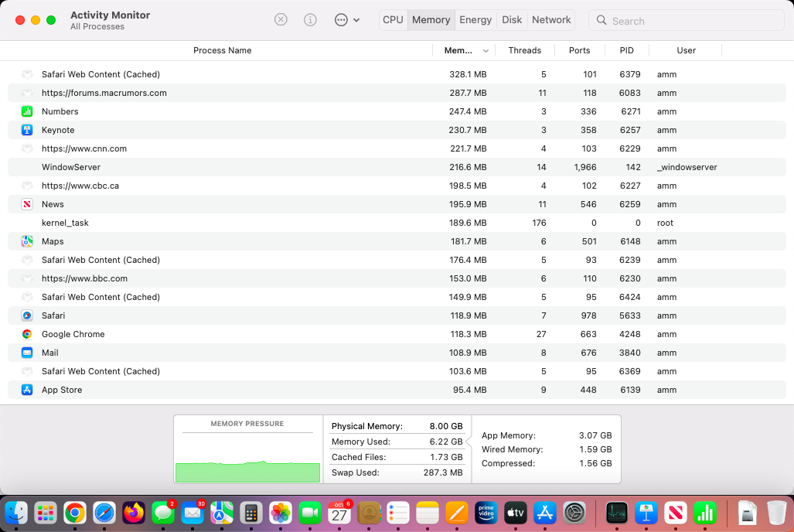The height and width of the screenshot is (532, 794).
Task: Launch Google Chrome from the Dock
Action: (75, 513)
